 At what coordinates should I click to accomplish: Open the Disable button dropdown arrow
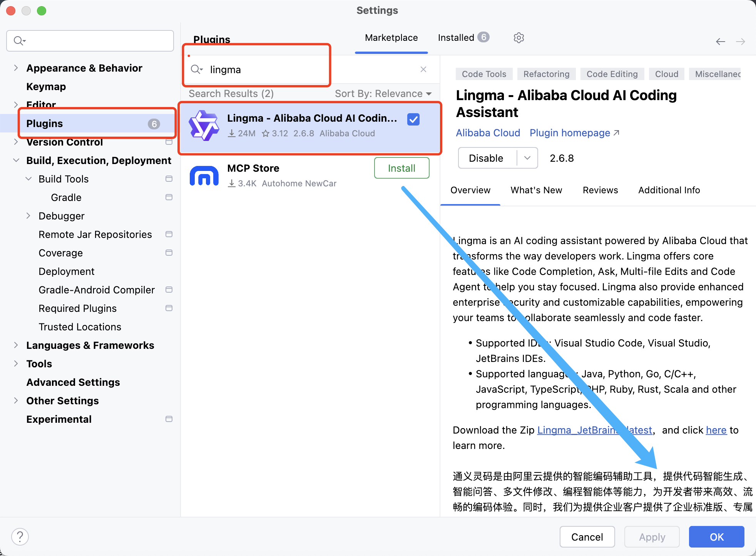(527, 158)
